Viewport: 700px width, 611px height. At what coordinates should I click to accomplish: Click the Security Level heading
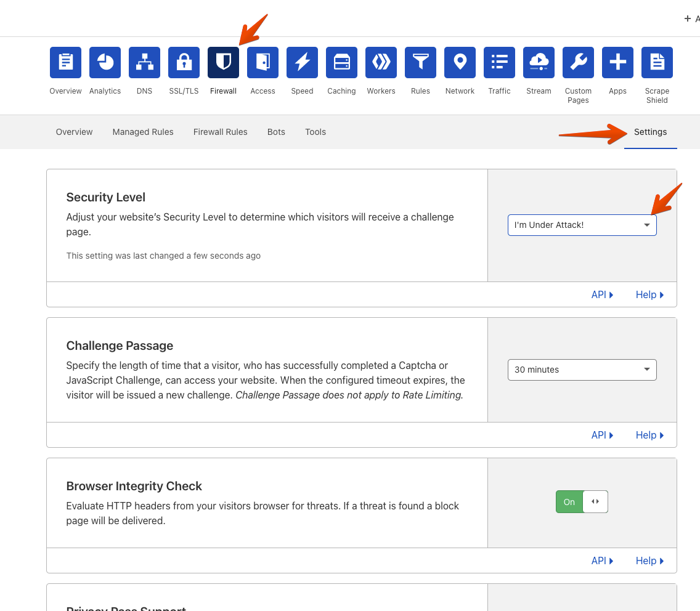pos(106,197)
